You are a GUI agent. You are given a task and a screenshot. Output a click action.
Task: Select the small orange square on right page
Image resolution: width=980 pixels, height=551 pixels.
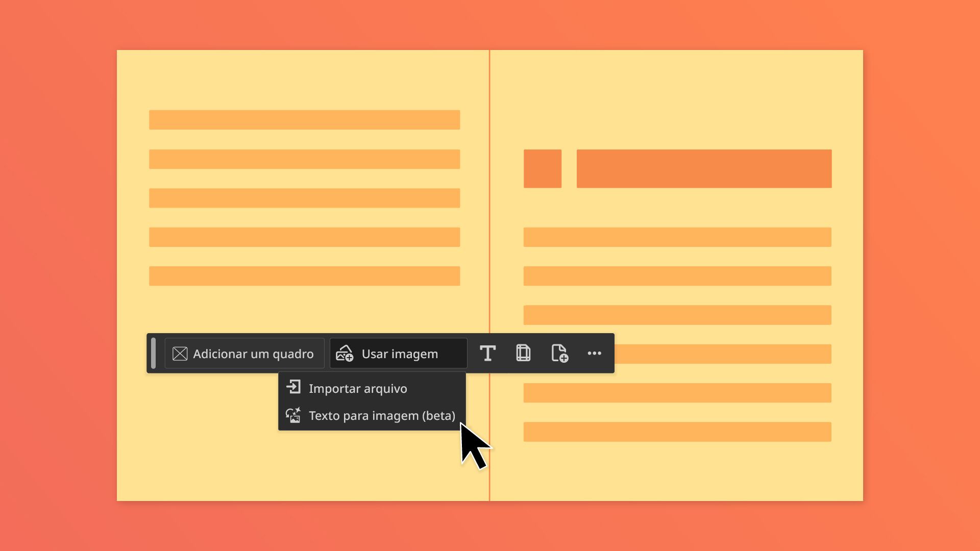point(542,168)
